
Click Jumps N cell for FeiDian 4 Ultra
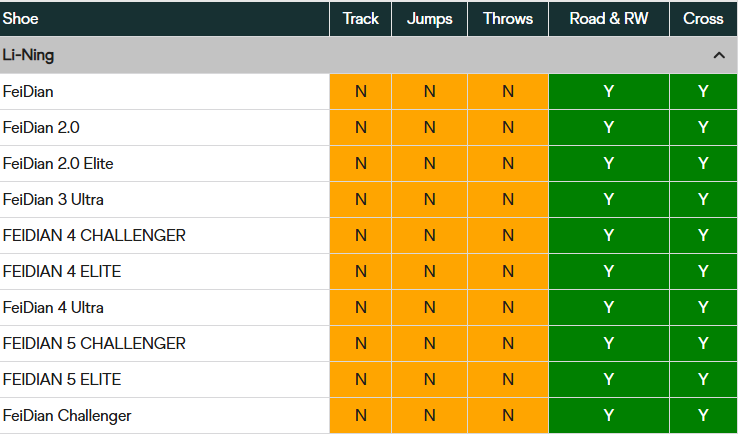pos(429,308)
